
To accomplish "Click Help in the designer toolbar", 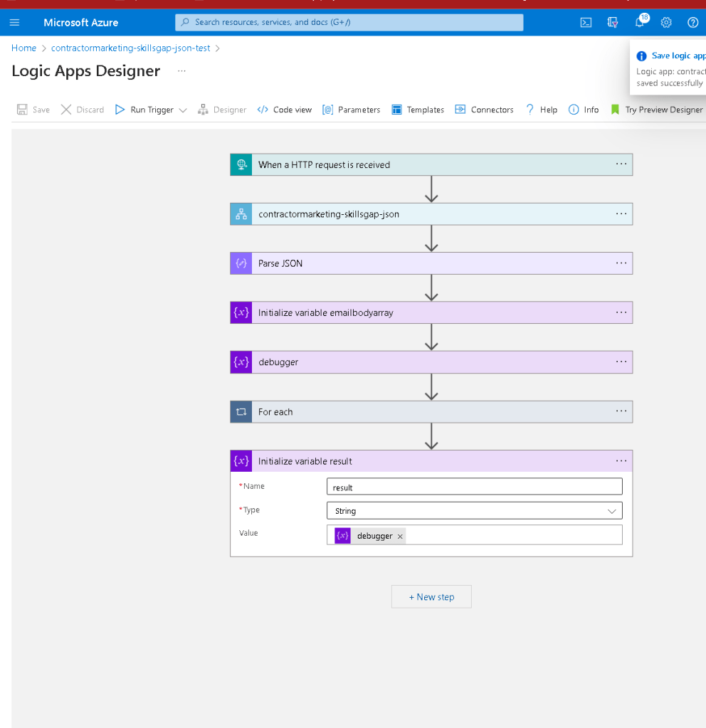I will click(542, 110).
